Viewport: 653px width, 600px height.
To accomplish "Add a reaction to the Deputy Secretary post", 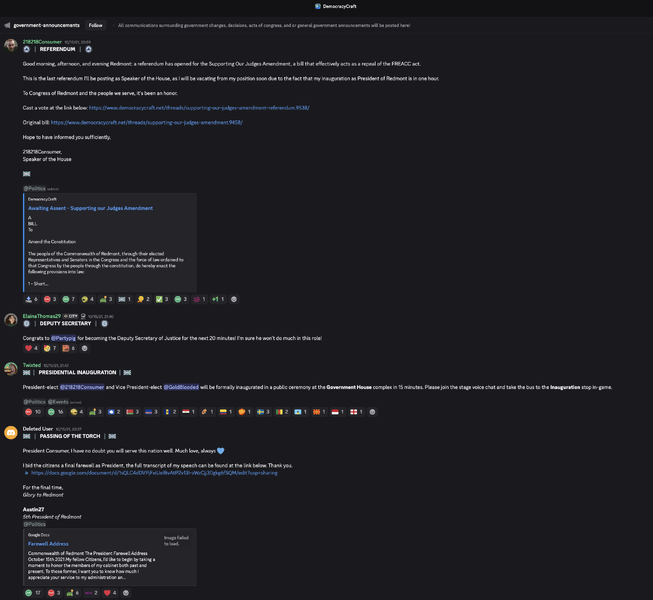I will [x=85, y=349].
